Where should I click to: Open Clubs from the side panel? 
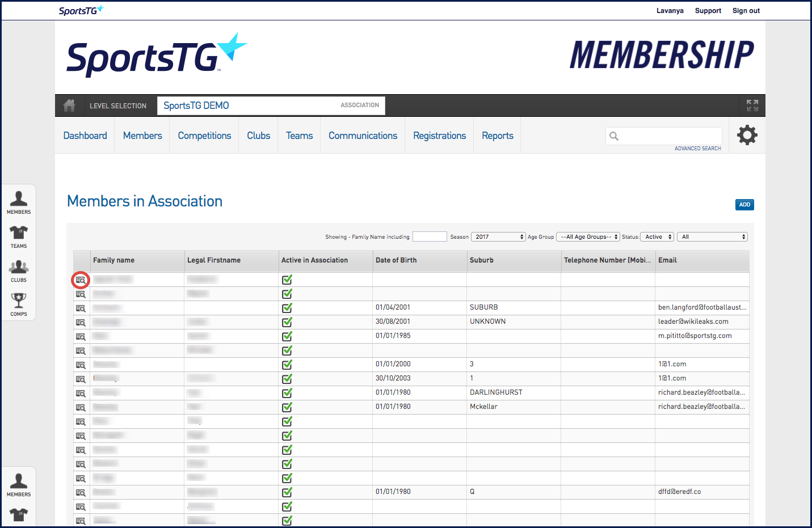click(19, 271)
